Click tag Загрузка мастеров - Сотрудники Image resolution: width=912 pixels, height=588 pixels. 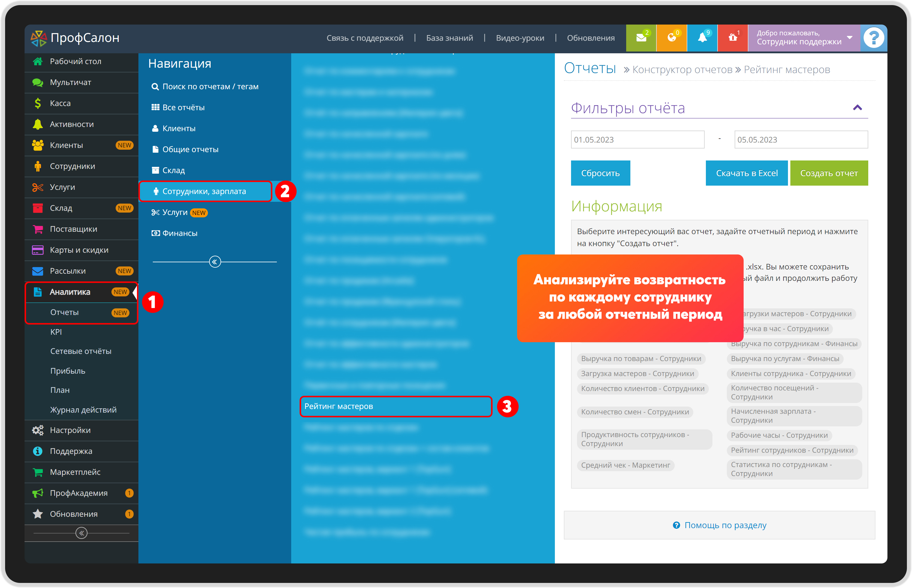pos(637,374)
